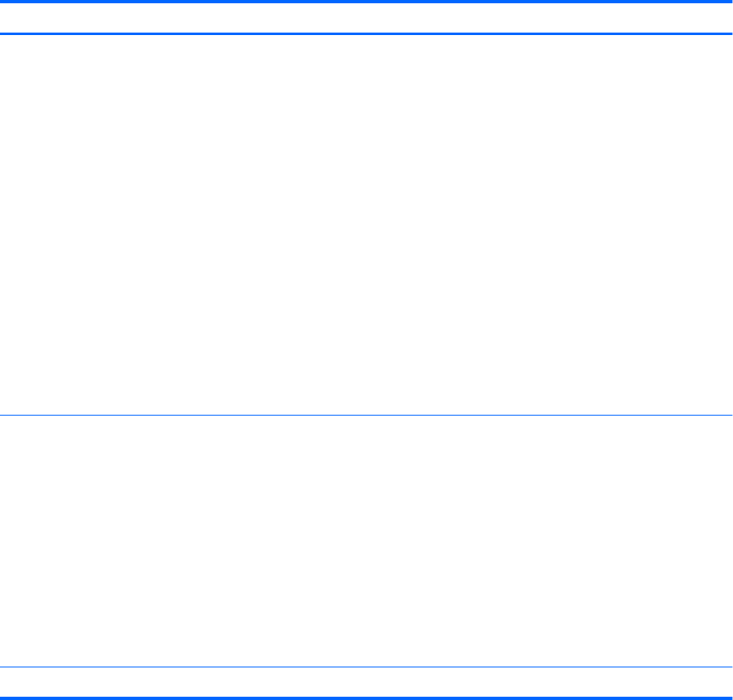Click inside the medium-height second empty row
733x700 pixels.
click(x=366, y=542)
